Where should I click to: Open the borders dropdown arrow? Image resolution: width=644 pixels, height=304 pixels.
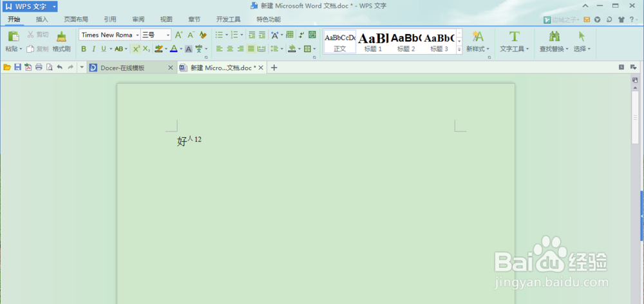pyautogui.click(x=315, y=49)
